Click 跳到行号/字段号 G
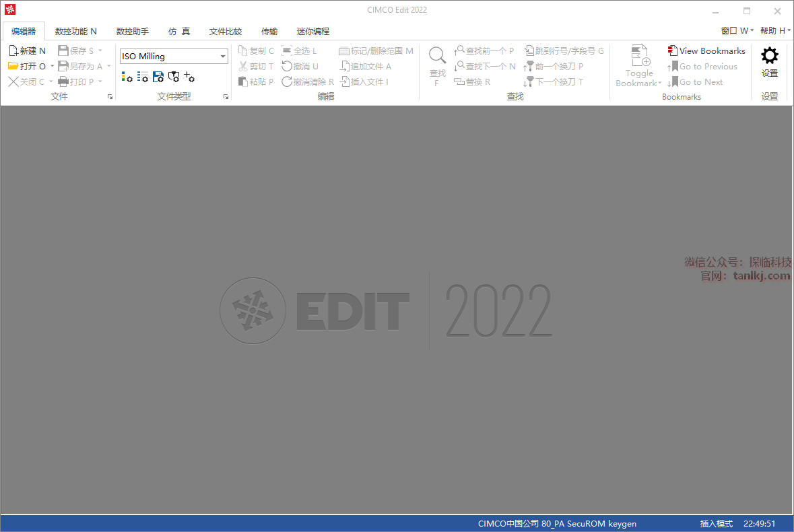Viewport: 794px width, 532px height. 564,51
